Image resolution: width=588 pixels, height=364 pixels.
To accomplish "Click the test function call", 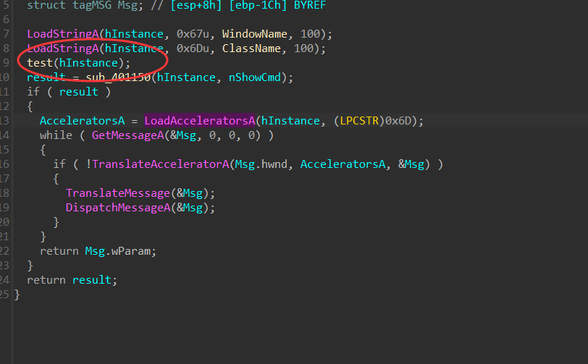I will 40,63.
